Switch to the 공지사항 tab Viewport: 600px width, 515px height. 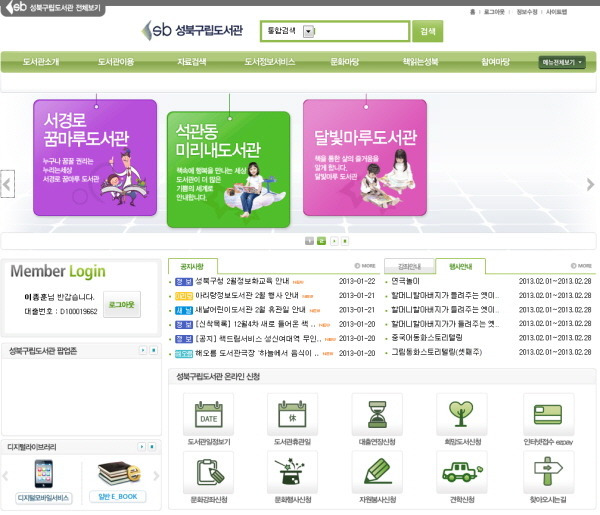(x=192, y=266)
